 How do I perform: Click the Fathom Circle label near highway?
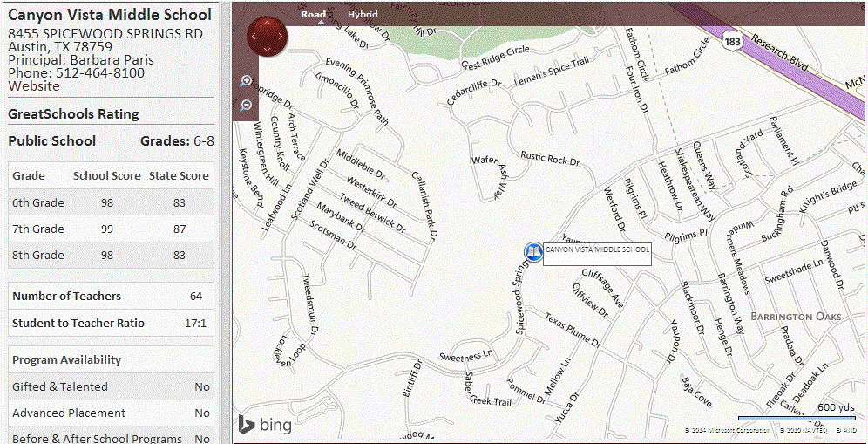(x=687, y=57)
